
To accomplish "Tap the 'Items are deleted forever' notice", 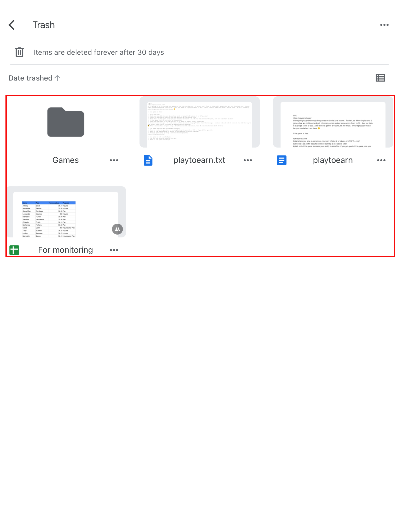I will (x=99, y=52).
